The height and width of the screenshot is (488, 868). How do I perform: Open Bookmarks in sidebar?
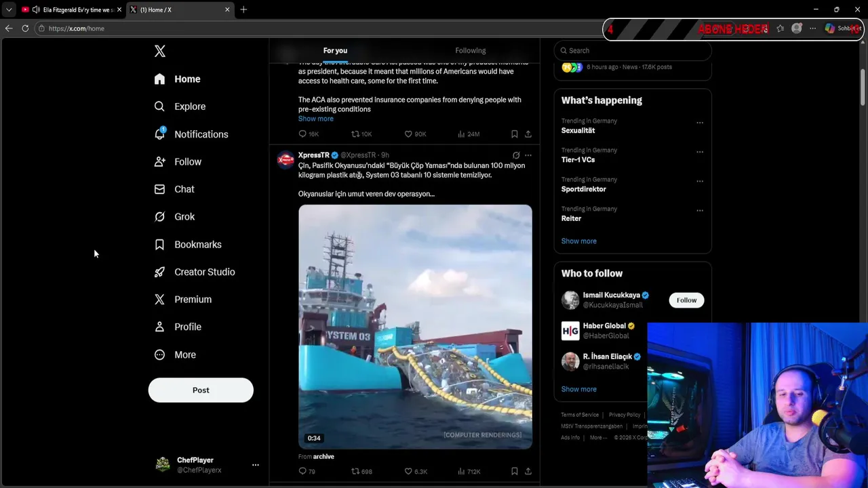[x=188, y=245]
